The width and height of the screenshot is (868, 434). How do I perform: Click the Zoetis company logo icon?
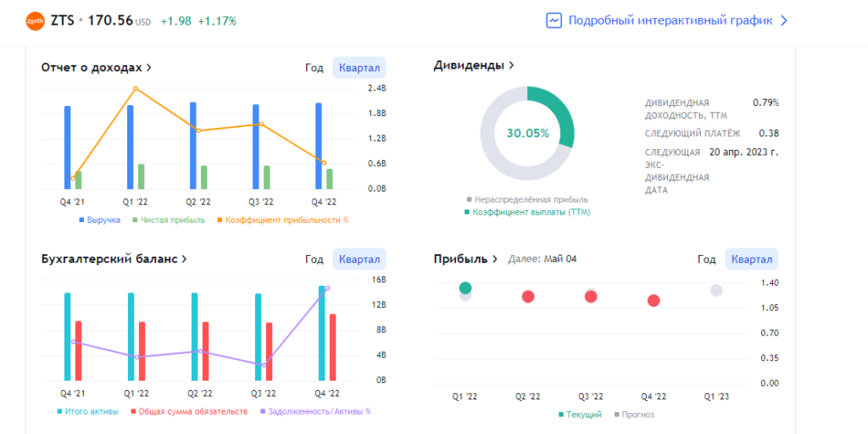point(35,21)
